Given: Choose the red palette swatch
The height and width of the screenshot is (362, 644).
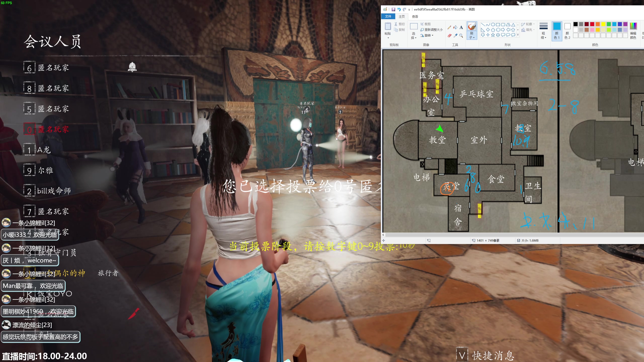Looking at the screenshot, I should click(x=592, y=24).
